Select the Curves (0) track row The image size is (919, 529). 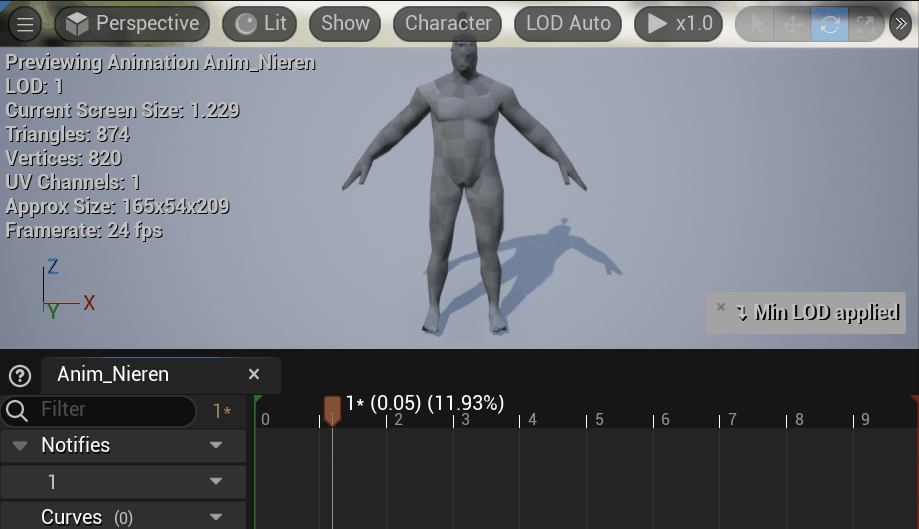coord(123,516)
